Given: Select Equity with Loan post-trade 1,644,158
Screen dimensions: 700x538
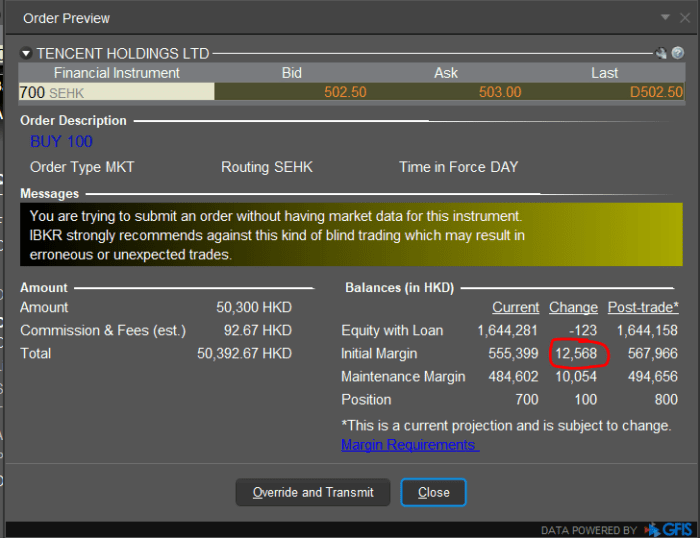Looking at the screenshot, I should click(647, 330).
